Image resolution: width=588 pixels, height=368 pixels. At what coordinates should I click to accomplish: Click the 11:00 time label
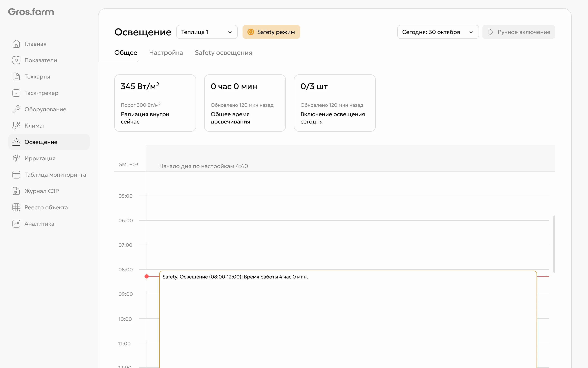tap(124, 344)
